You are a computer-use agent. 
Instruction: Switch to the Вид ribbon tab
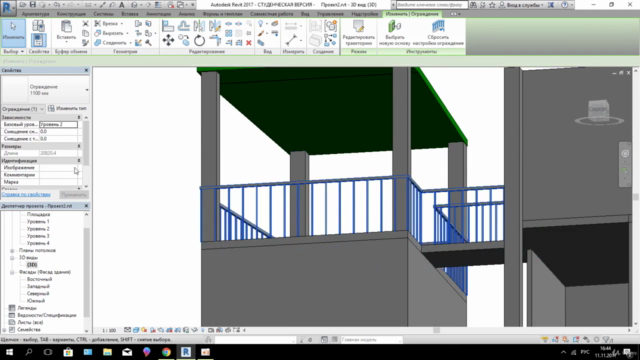click(x=305, y=14)
